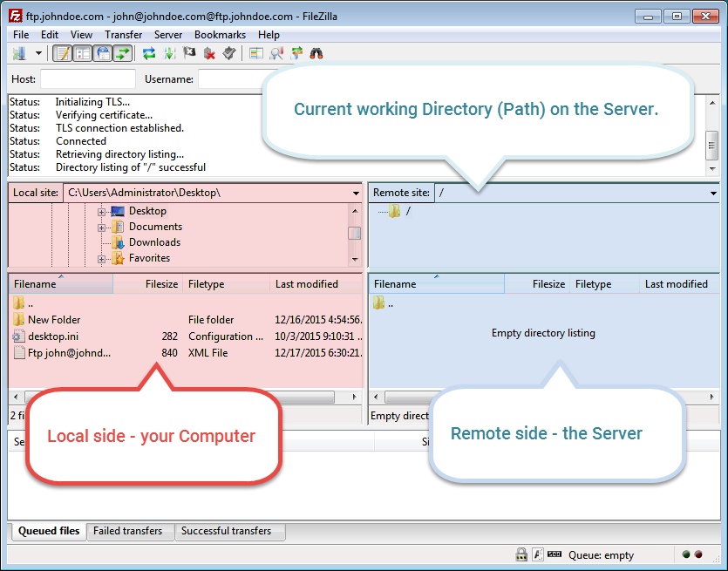This screenshot has width=728, height=571.
Task: Click the data type status bar icon
Action: click(538, 554)
